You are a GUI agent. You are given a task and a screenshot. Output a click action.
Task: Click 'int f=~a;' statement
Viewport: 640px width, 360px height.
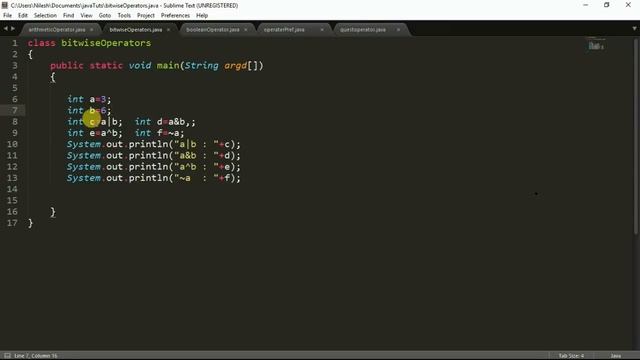[x=160, y=133]
